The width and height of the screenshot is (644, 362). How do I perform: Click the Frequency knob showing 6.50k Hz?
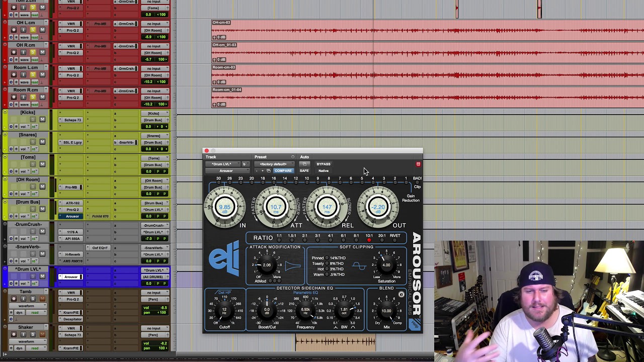305,310
